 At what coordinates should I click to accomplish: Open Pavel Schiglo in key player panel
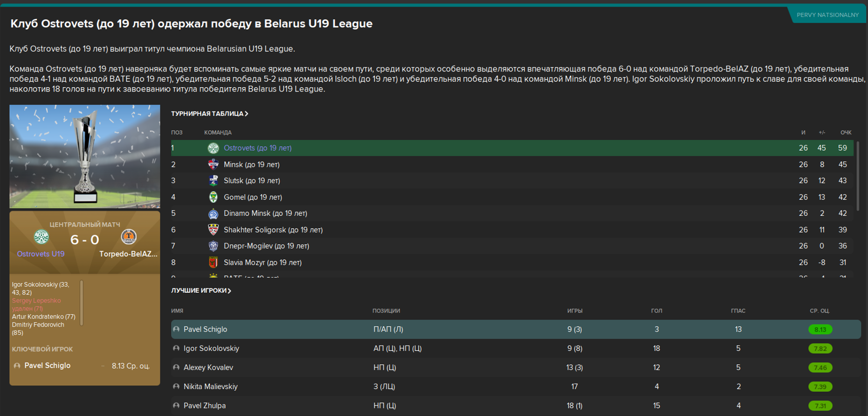click(47, 365)
